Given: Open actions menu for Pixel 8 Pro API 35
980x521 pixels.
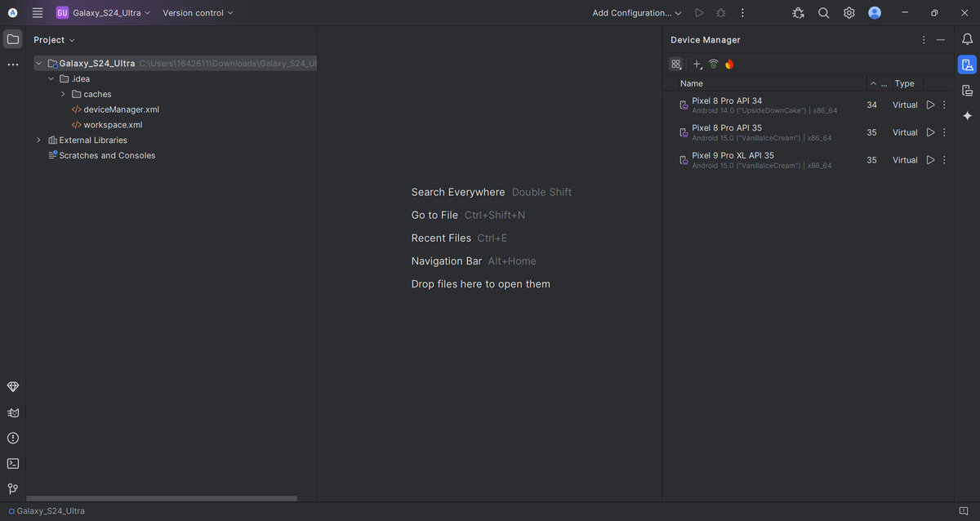Looking at the screenshot, I should tap(944, 132).
